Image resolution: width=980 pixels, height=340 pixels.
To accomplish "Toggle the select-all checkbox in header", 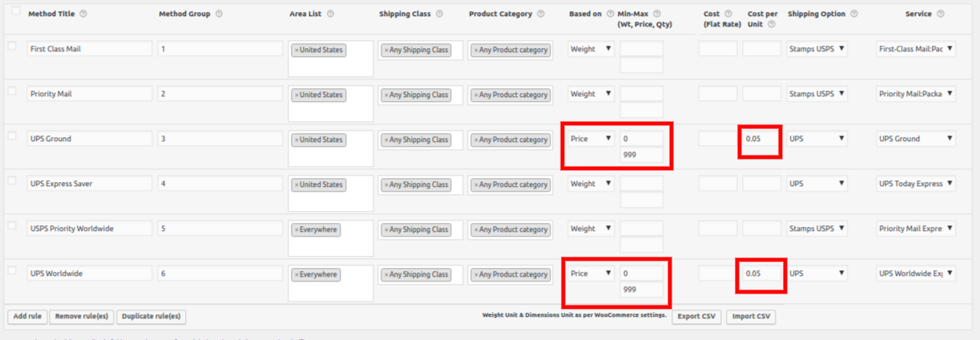I will [x=15, y=11].
